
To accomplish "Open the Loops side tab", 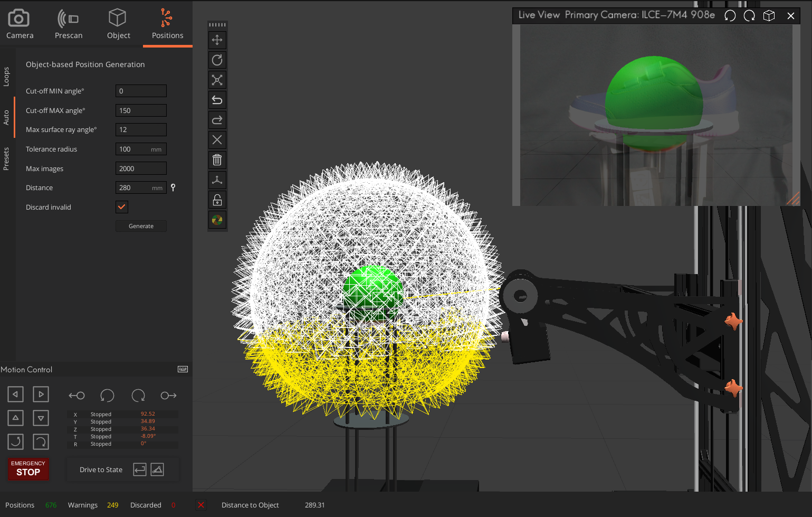I will 6,76.
